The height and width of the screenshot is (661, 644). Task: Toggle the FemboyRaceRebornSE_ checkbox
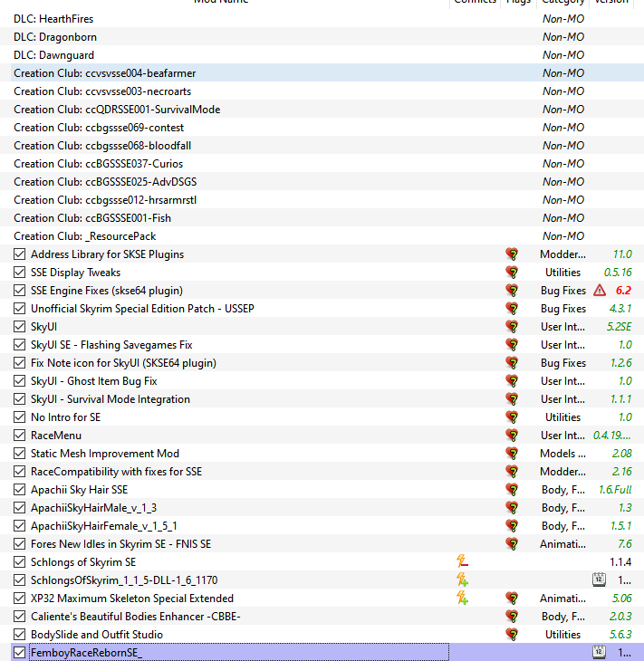click(19, 653)
